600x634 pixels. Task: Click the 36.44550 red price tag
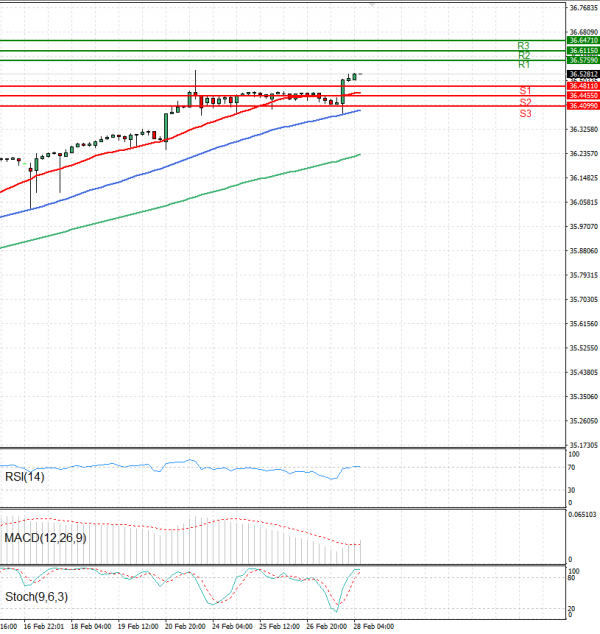coord(582,95)
